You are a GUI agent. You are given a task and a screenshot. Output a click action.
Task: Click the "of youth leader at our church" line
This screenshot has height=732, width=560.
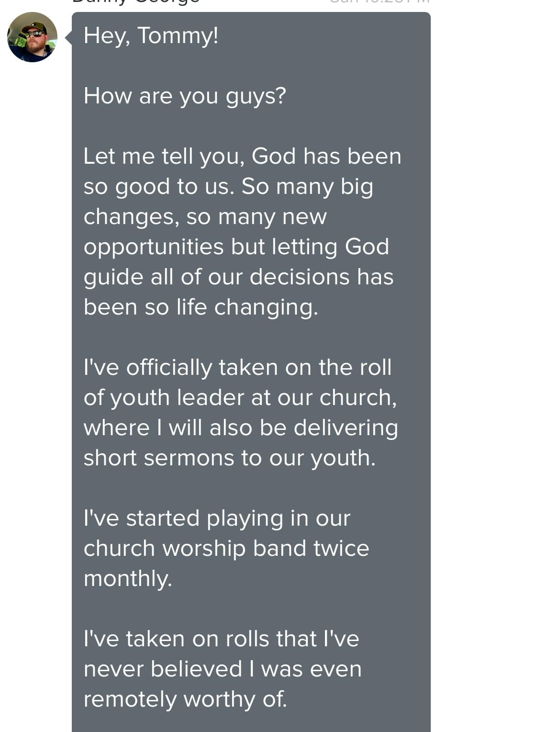tap(240, 398)
